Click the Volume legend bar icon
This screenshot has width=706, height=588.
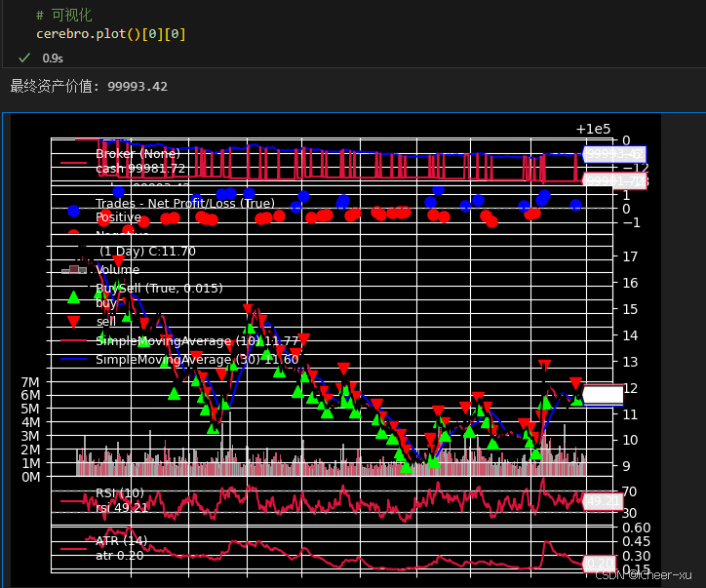pos(73,270)
